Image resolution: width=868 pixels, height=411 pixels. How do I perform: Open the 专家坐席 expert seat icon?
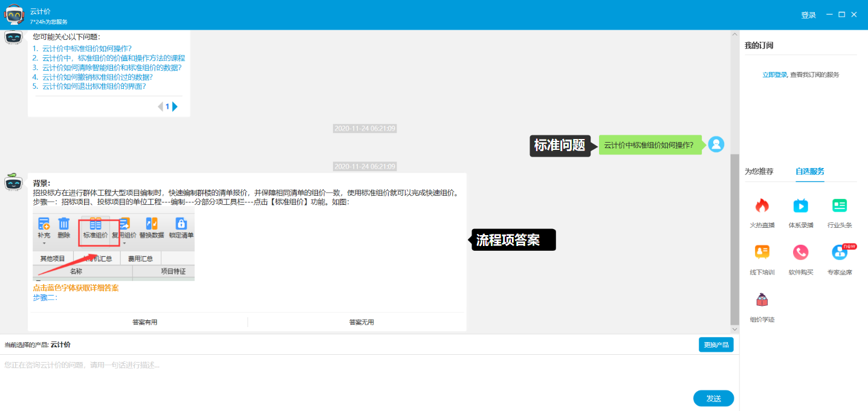coord(840,253)
